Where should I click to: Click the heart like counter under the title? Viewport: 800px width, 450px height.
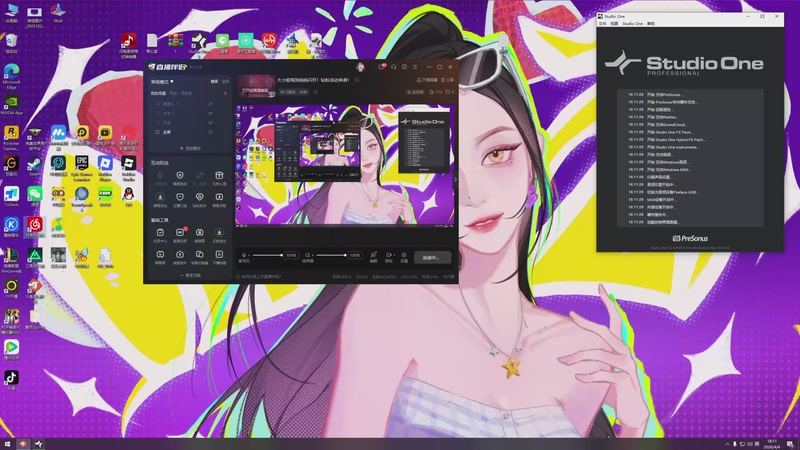pos(449,92)
